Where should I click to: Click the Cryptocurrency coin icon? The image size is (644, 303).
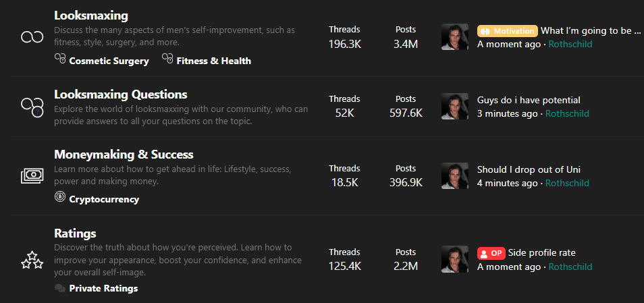point(60,198)
